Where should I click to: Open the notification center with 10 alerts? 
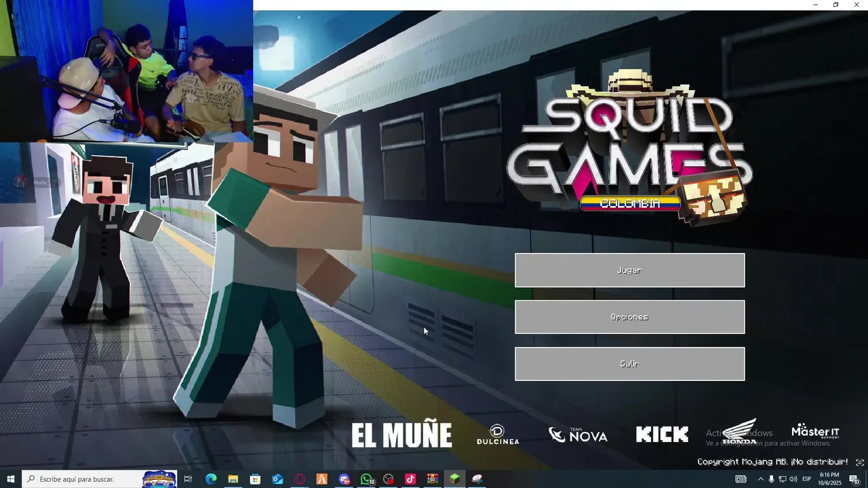click(x=854, y=479)
